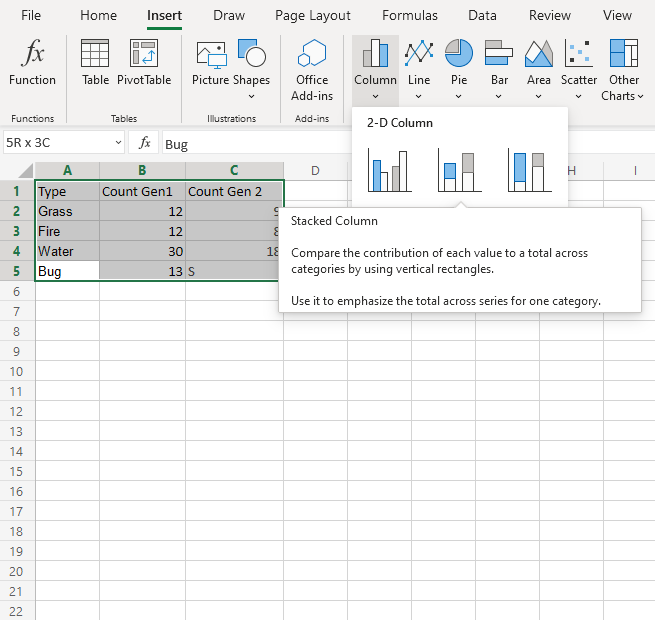Open the PivotTable tool
Image resolution: width=655 pixels, height=620 pixels.
click(x=144, y=63)
